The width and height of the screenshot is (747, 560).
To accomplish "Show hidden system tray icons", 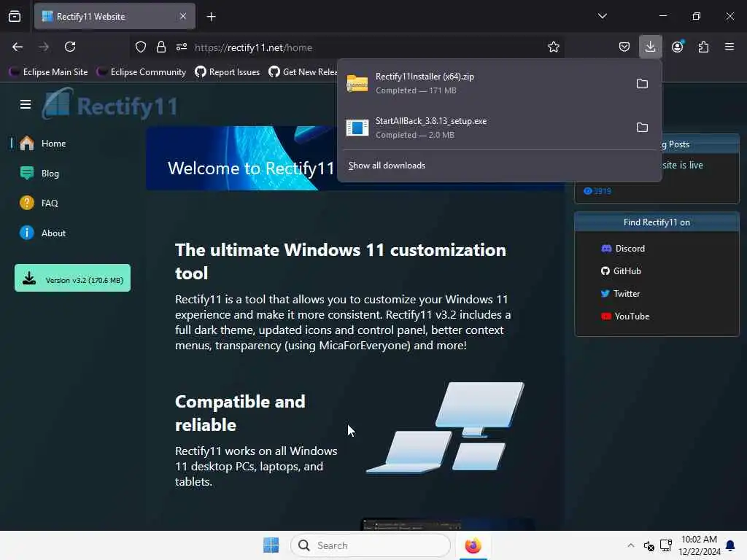I will [631, 545].
